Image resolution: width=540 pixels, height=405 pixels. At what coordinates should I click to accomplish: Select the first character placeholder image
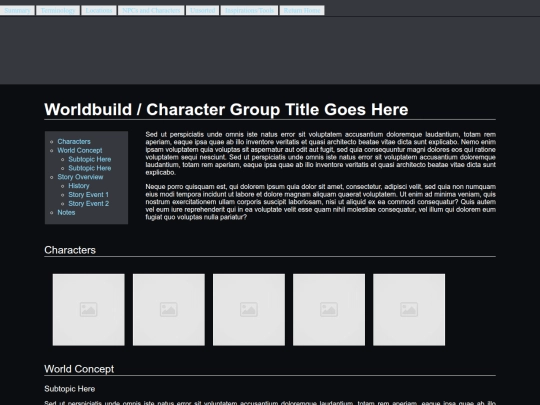click(89, 310)
